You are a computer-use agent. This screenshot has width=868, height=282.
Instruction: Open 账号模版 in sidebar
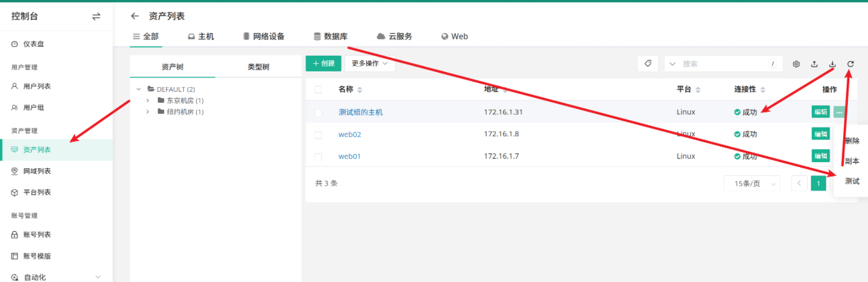tap(31, 256)
